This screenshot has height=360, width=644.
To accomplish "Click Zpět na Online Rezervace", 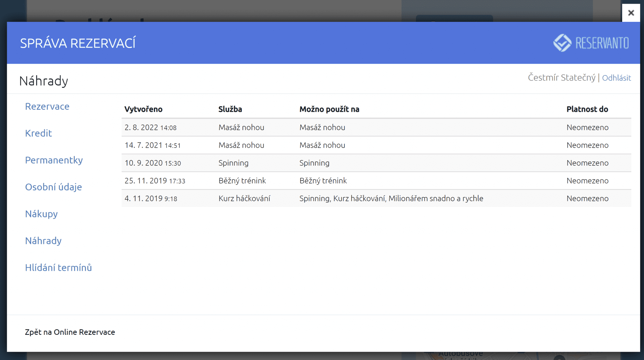I will [70, 332].
